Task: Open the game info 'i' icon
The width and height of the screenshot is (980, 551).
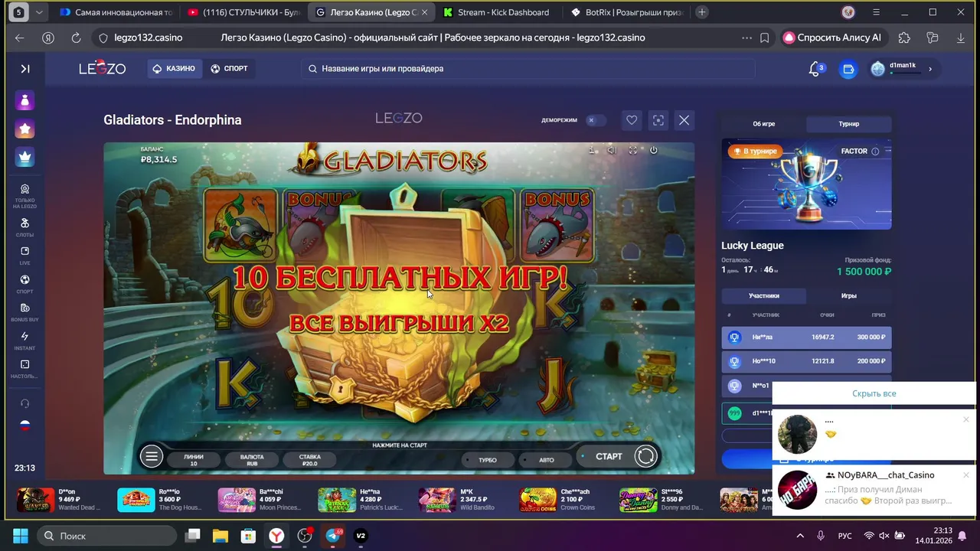Action: (x=592, y=150)
